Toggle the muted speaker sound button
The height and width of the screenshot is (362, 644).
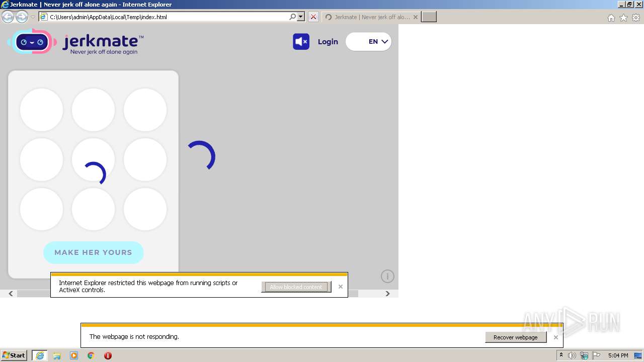301,41
